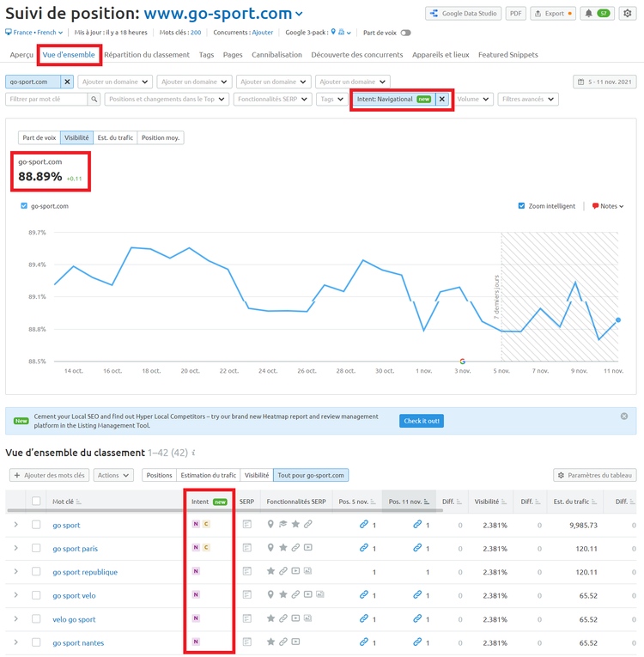This screenshot has height=657, width=644.
Task: Click image pack icon in go sport republique row
Action: (308, 570)
